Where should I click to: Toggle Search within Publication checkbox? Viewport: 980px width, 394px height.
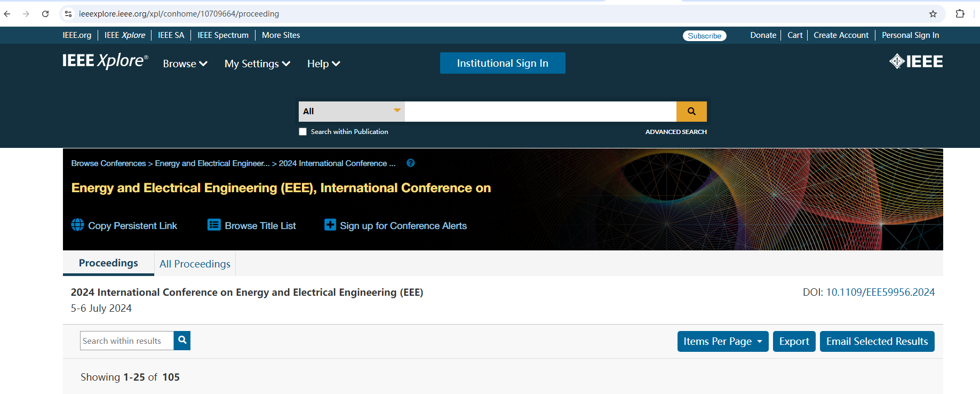tap(303, 132)
